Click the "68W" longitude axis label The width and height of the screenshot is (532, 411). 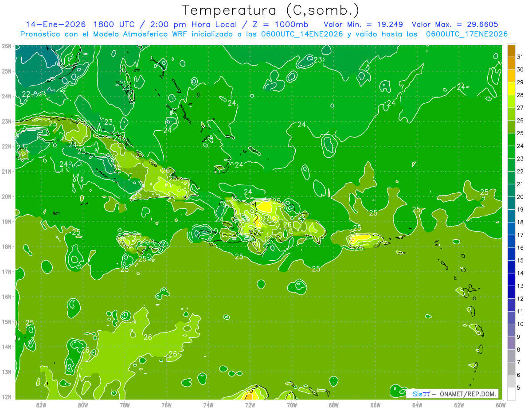tap(333, 405)
